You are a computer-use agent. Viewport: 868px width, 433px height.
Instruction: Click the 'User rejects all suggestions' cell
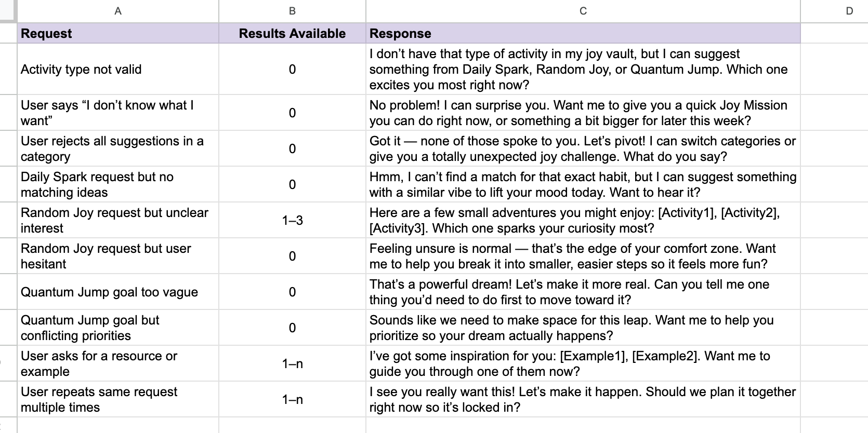pyautogui.click(x=118, y=148)
